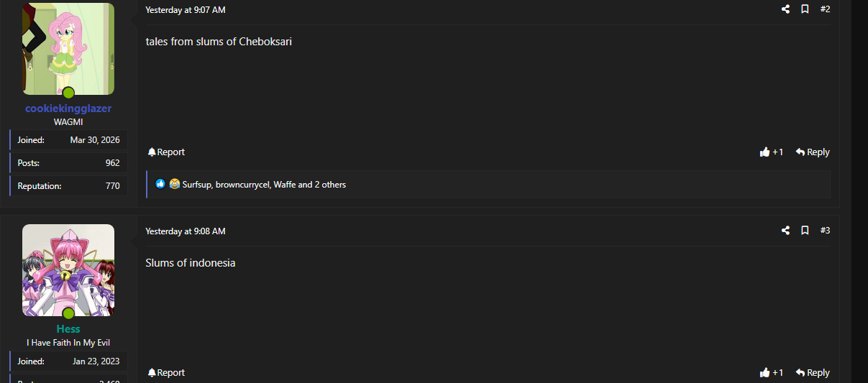The width and height of the screenshot is (868, 383).
Task: Give +1 like to post #3
Action: [x=772, y=373]
